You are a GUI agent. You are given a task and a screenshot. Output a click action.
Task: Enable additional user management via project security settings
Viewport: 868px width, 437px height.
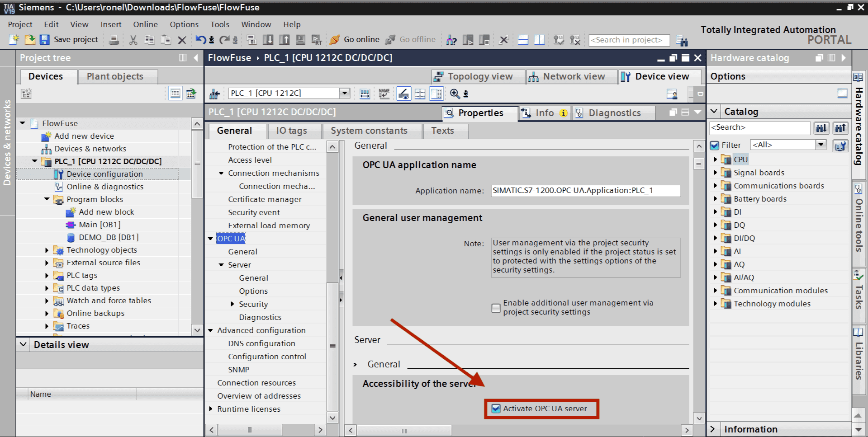click(x=495, y=308)
